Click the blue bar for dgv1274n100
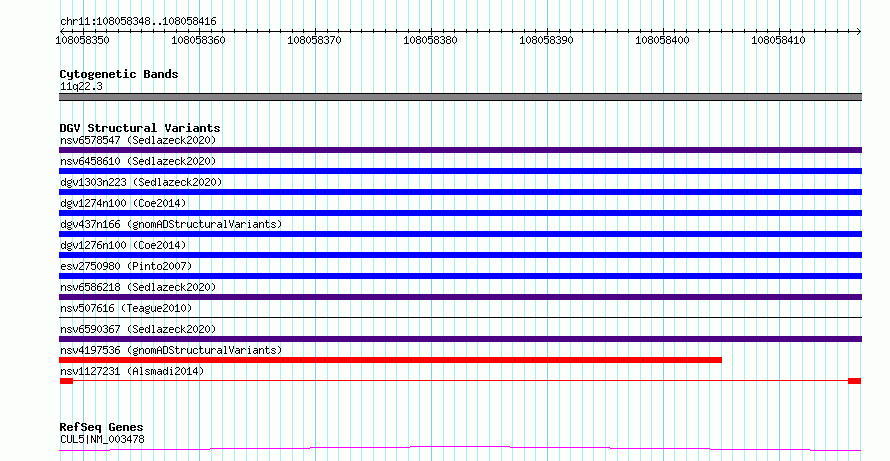The width and height of the screenshot is (890, 461). (x=460, y=213)
